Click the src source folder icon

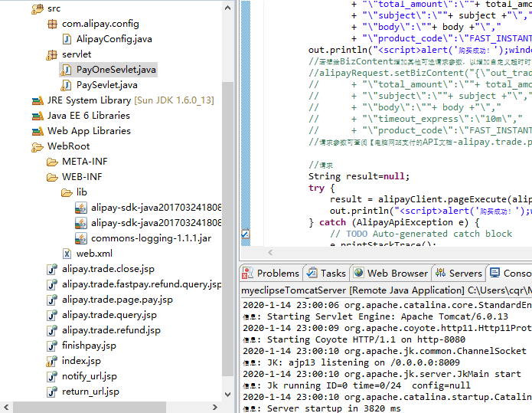(38, 9)
